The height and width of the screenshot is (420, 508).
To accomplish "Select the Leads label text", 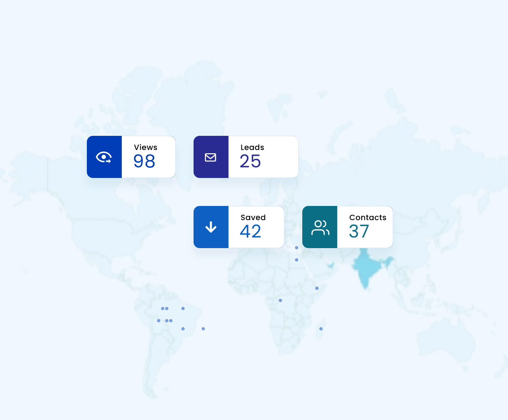I will coord(252,148).
